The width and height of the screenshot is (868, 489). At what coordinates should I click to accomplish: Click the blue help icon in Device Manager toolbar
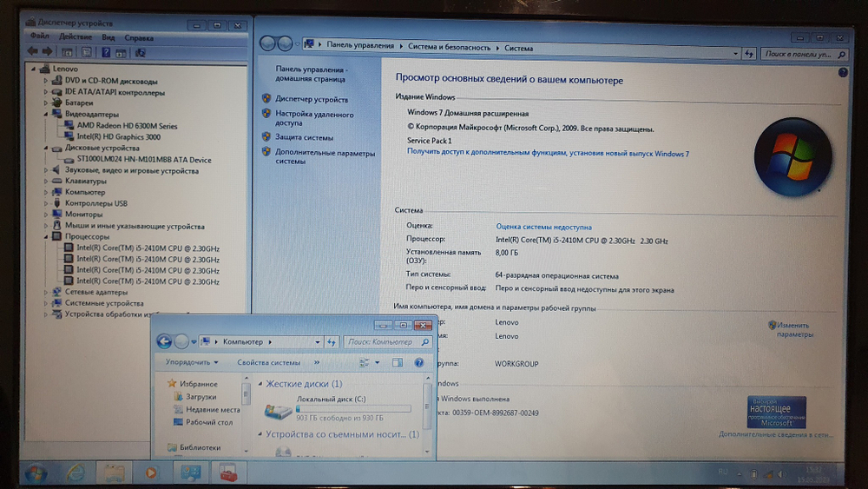click(106, 53)
